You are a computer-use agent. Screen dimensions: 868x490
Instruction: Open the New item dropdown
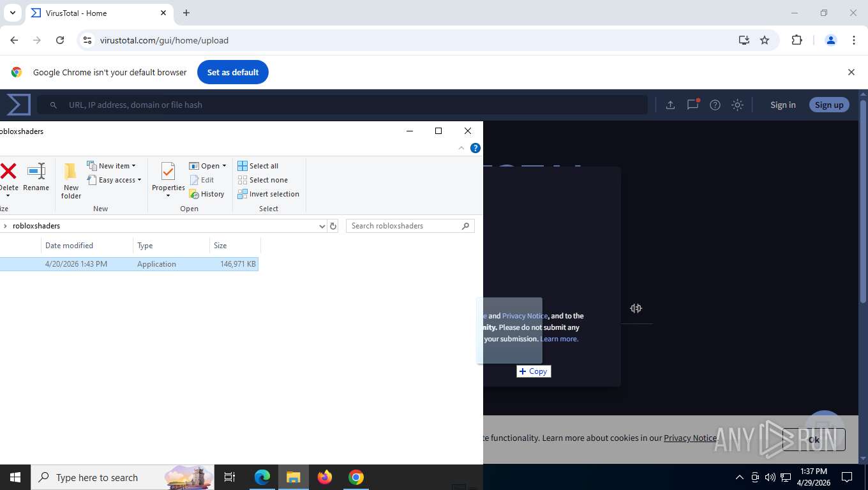tap(111, 166)
